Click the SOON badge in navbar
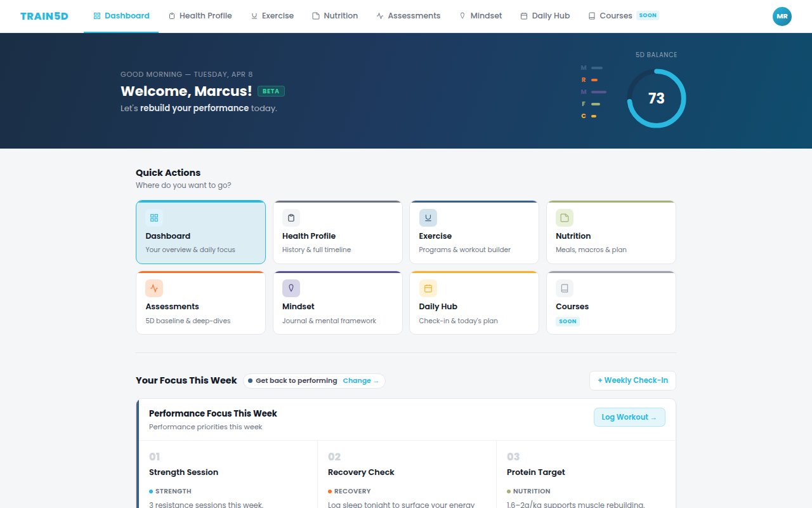The image size is (812, 508). 648,15
